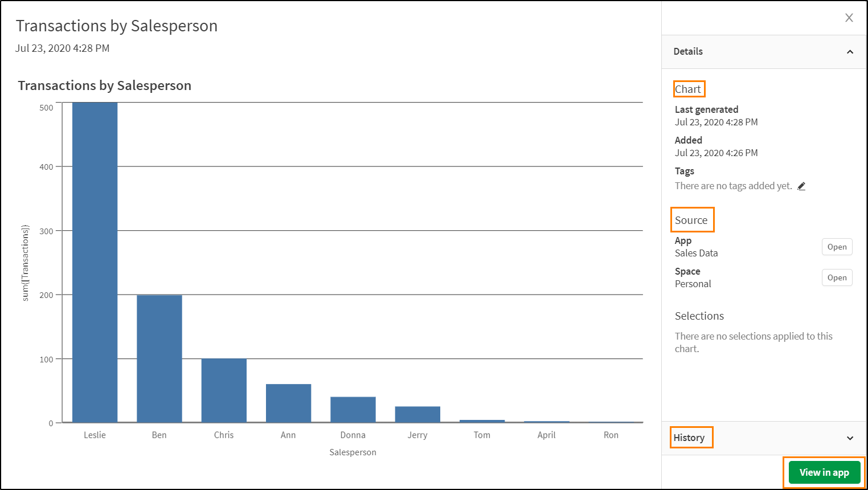Viewport: 868px width, 490px height.
Task: Click the Transactions by Salesperson chart title
Action: (105, 85)
